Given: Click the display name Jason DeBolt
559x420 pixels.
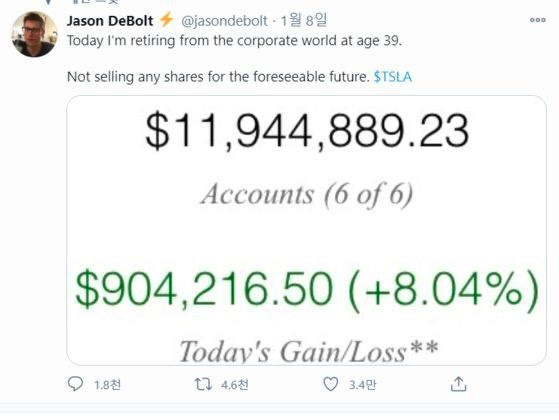Looking at the screenshot, I should pos(110,21).
